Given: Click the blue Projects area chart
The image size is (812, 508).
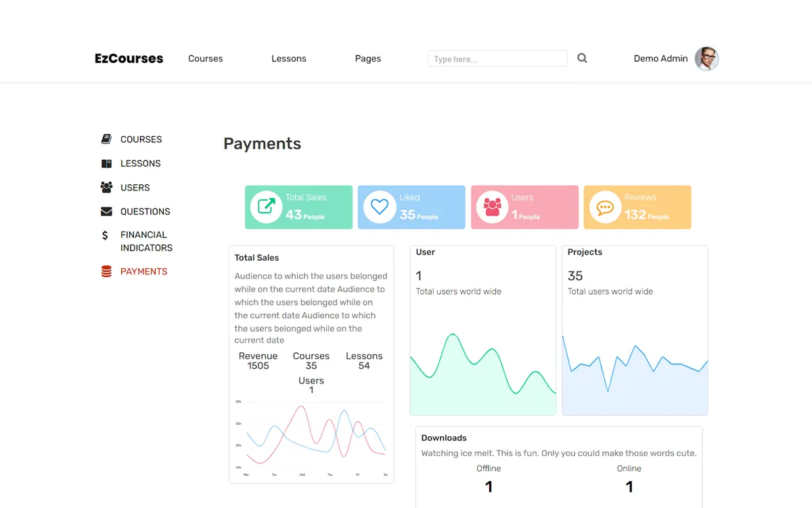Looking at the screenshot, I should point(635,375).
